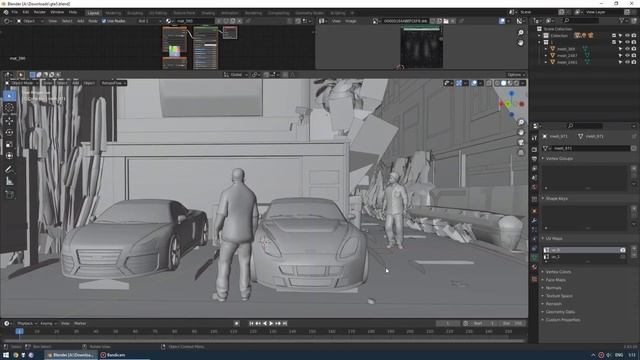Open the File menu
Image resolution: width=640 pixels, height=360 pixels.
(15, 12)
